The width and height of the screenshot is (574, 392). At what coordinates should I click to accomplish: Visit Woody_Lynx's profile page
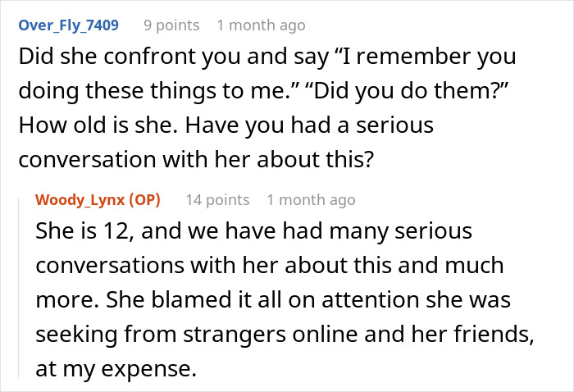pyautogui.click(x=80, y=200)
